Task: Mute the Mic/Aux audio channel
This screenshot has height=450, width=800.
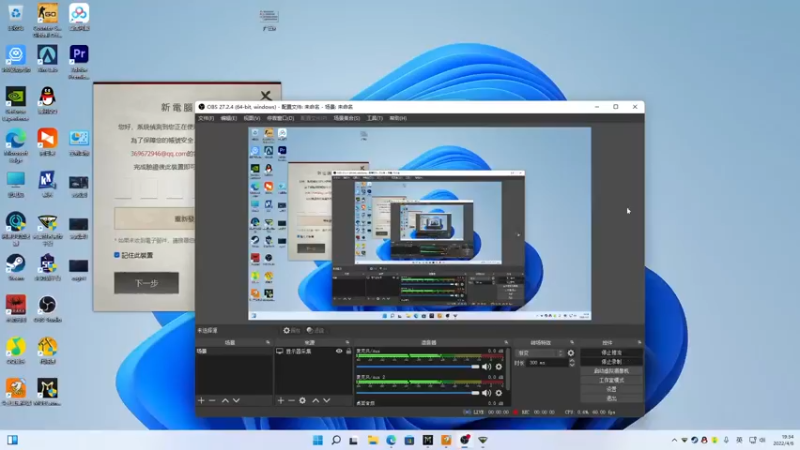Action: [x=486, y=366]
